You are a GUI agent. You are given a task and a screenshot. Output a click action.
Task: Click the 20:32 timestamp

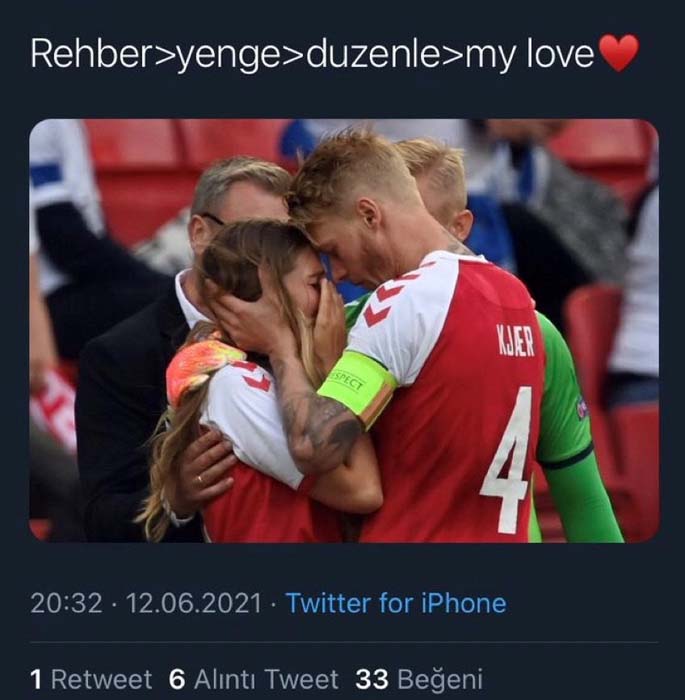[x=67, y=603]
